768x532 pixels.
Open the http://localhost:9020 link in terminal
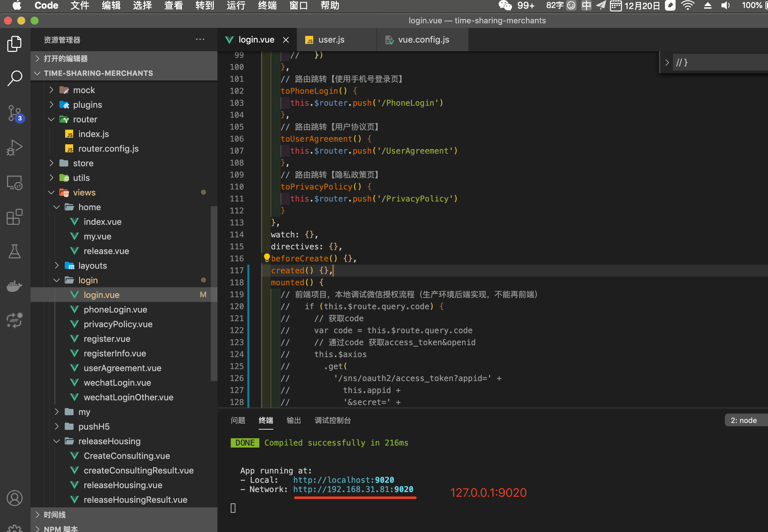343,480
